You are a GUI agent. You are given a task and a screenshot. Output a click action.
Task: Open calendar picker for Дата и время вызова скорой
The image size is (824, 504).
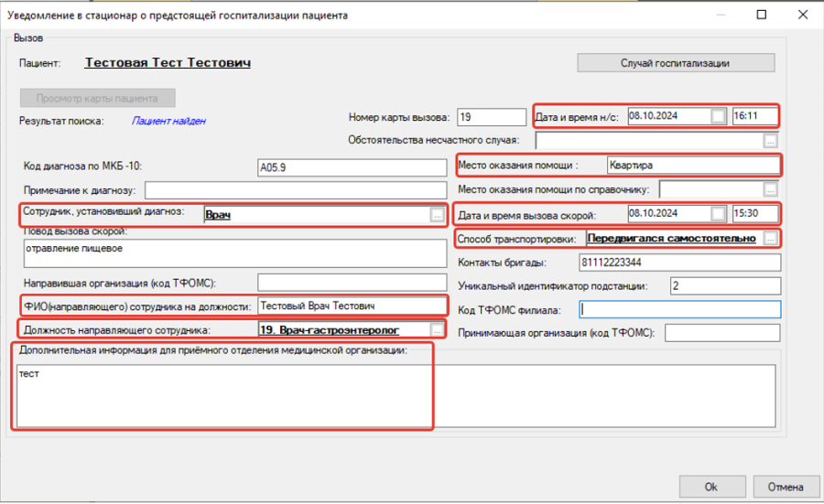coord(719,214)
